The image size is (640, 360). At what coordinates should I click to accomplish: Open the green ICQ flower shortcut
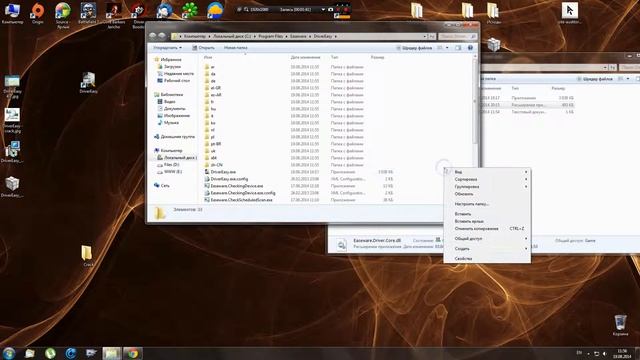pyautogui.click(x=190, y=10)
